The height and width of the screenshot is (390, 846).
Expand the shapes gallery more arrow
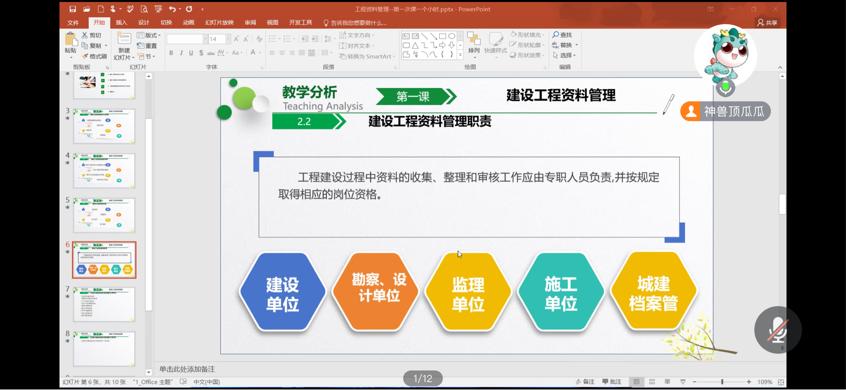pyautogui.click(x=460, y=55)
